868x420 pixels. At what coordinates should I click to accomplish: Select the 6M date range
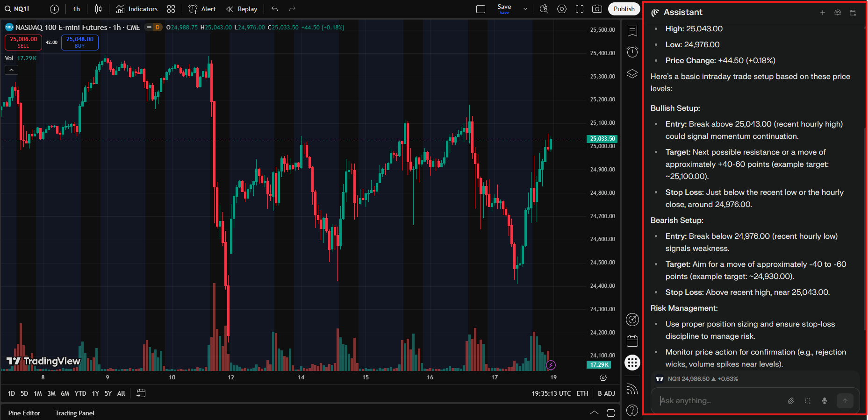[x=65, y=393]
